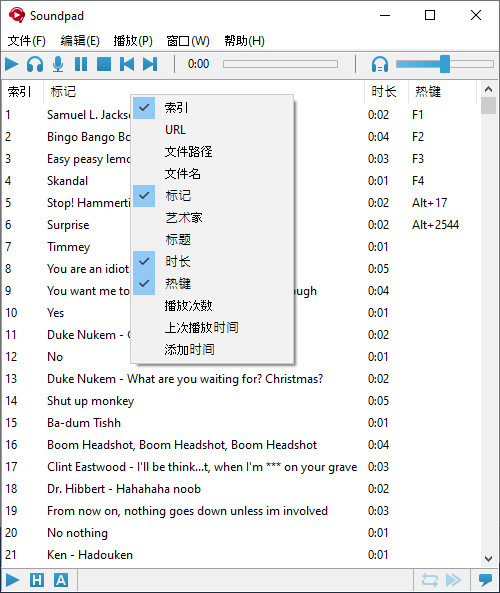Enable the URL column
This screenshot has height=593, width=500.
click(212, 130)
